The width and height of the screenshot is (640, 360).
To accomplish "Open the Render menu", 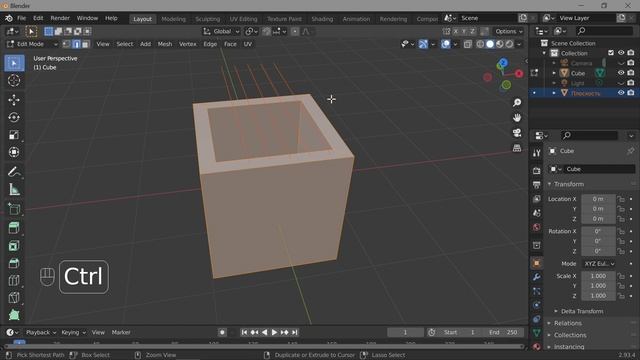I will (60, 18).
